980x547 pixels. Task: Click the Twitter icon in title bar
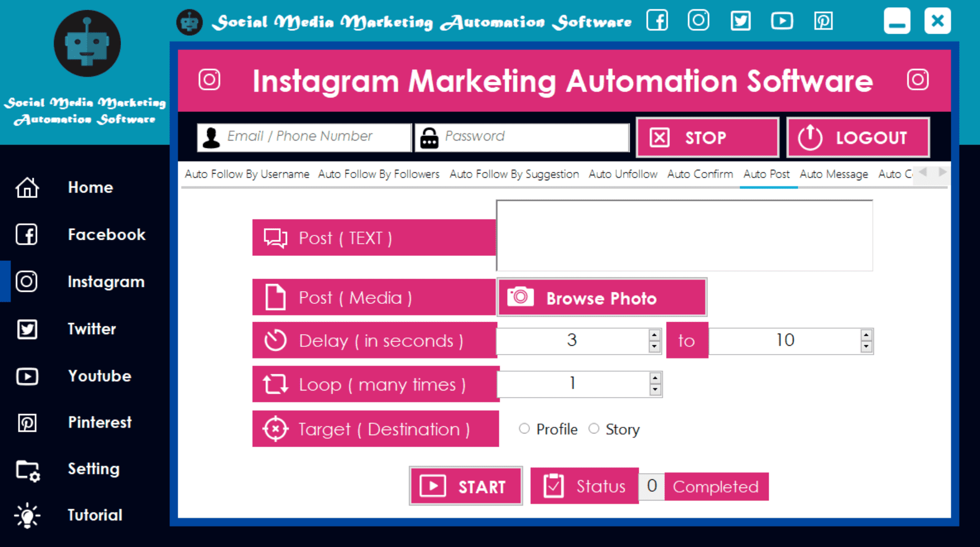(741, 21)
